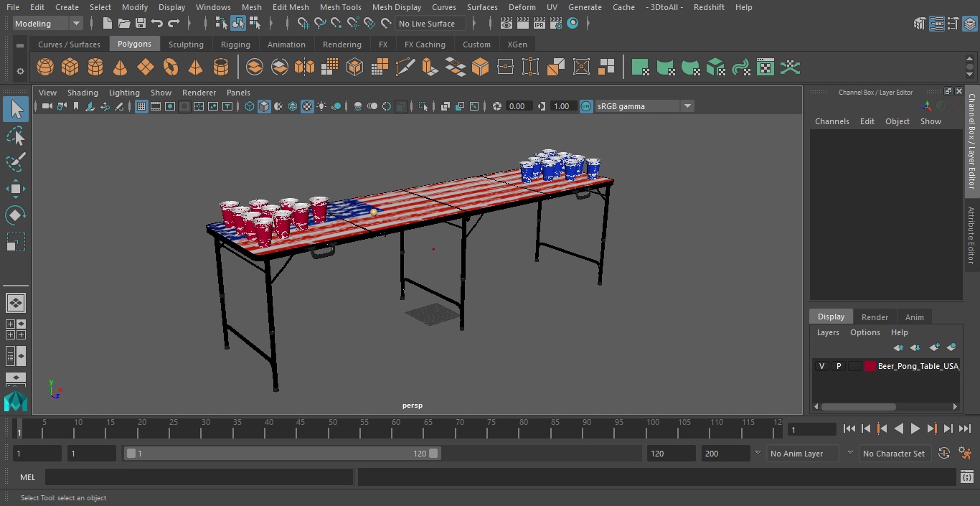Toggle the viewport grid display button
980x506 pixels.
(141, 106)
